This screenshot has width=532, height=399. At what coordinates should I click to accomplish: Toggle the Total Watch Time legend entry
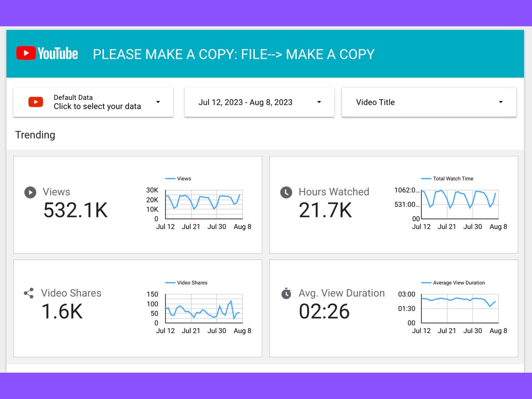(x=448, y=178)
